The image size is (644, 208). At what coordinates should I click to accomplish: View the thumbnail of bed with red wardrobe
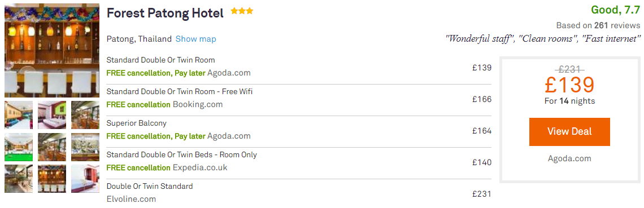pyautogui.click(x=85, y=179)
